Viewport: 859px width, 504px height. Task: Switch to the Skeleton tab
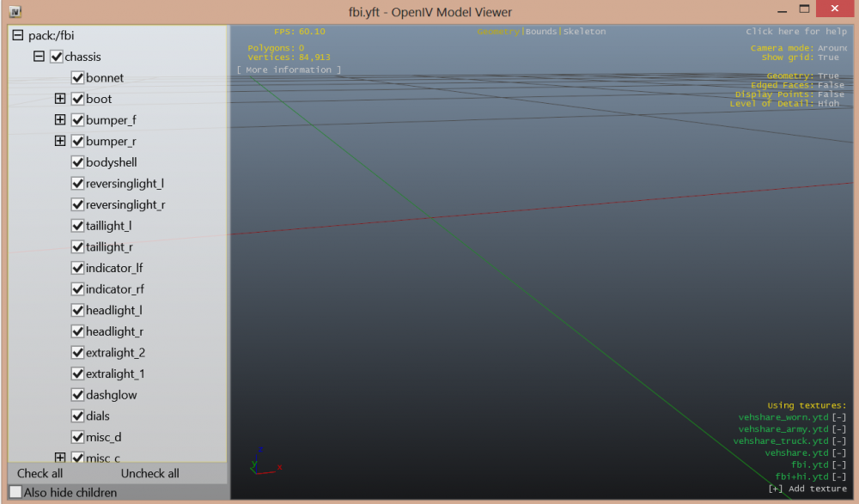pos(584,30)
